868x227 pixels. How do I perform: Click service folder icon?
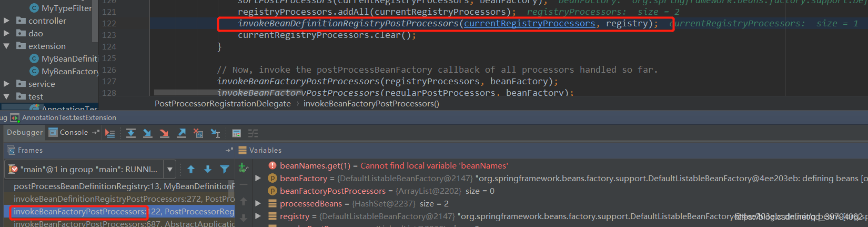tap(21, 84)
